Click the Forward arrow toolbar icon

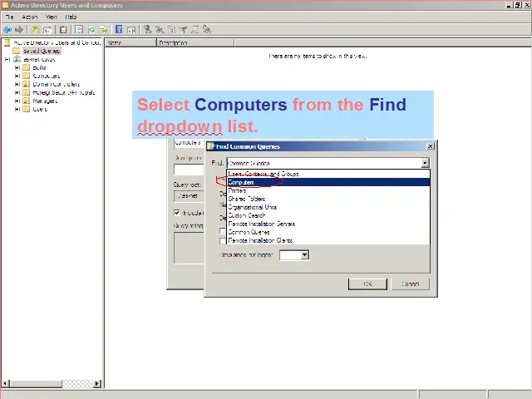pos(19,30)
